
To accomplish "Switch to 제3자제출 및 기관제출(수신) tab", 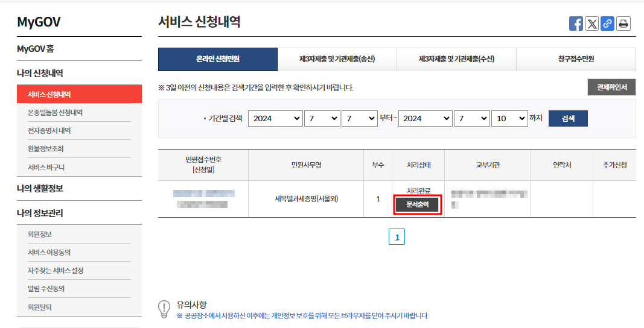I will click(x=456, y=59).
